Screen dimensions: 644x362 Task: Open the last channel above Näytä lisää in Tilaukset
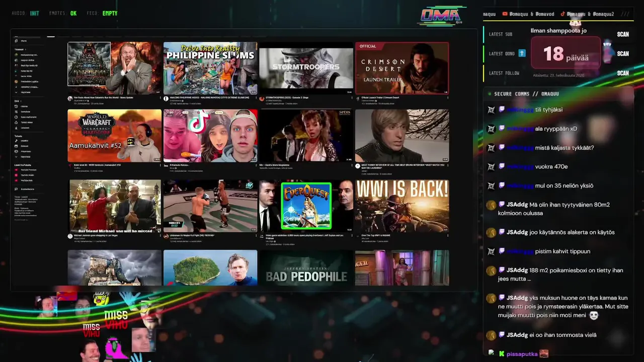26,87
